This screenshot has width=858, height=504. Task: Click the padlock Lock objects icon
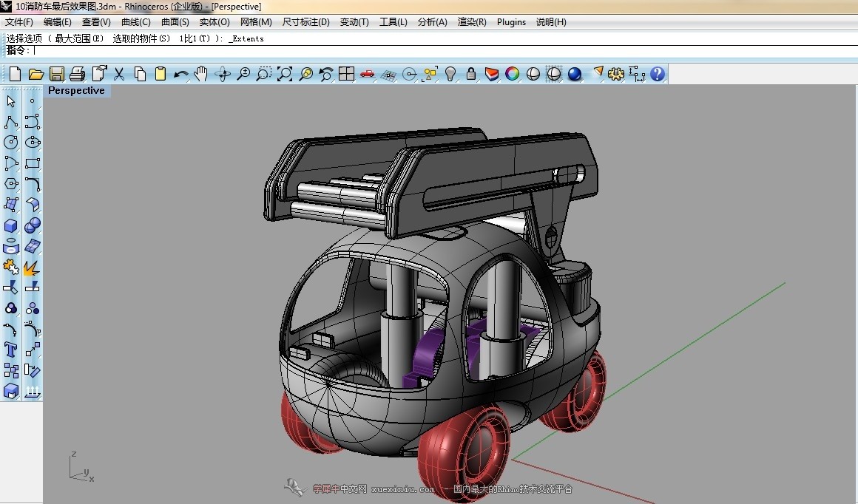click(470, 74)
